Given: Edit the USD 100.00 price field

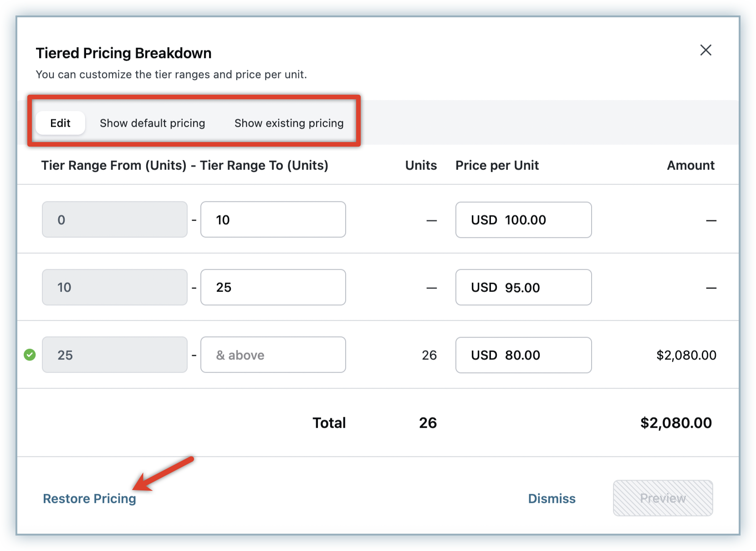Looking at the screenshot, I should click(x=523, y=220).
